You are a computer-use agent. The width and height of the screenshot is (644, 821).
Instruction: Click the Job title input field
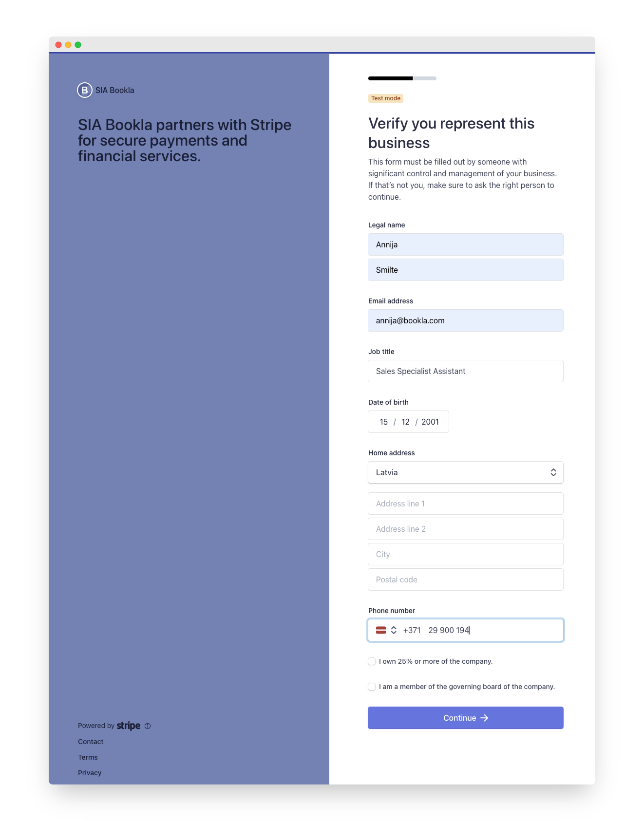pos(465,371)
